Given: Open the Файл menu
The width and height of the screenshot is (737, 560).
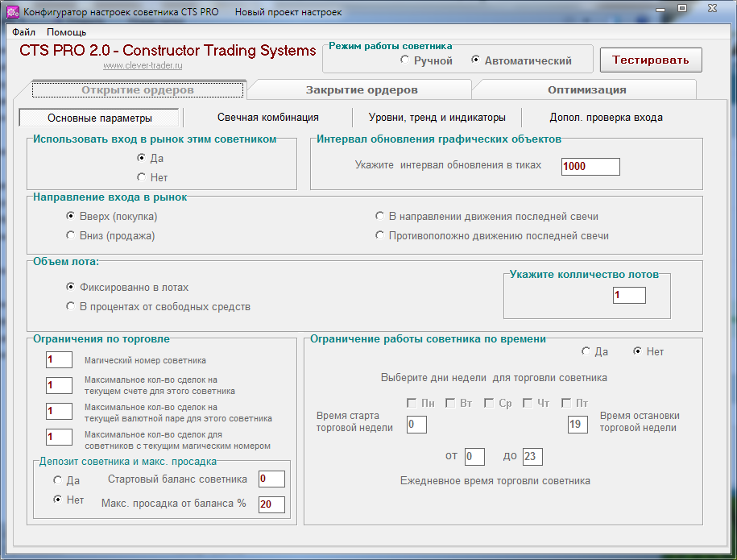Looking at the screenshot, I should [23, 32].
